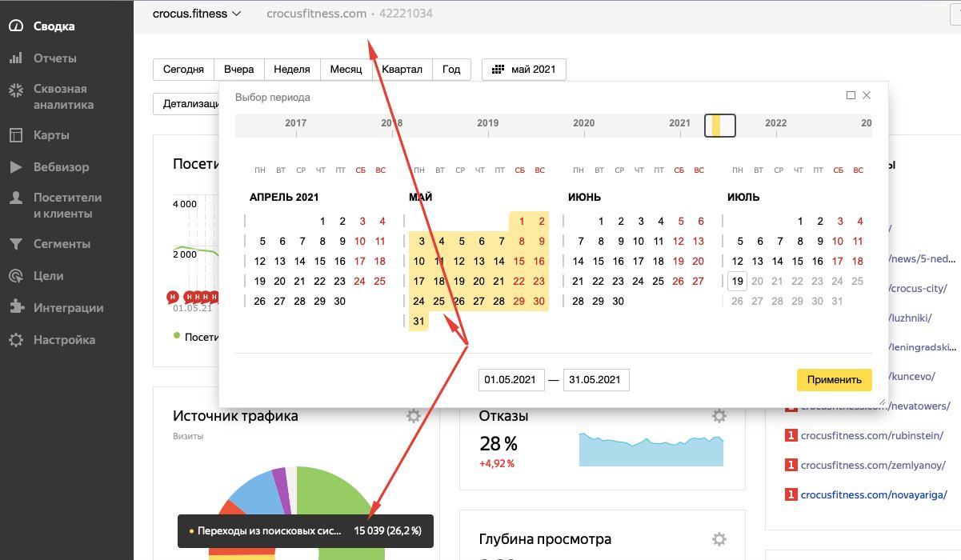Viewport: 961px width, 560px height.
Task: Open Сводка in the sidebar menu
Action: (54, 26)
